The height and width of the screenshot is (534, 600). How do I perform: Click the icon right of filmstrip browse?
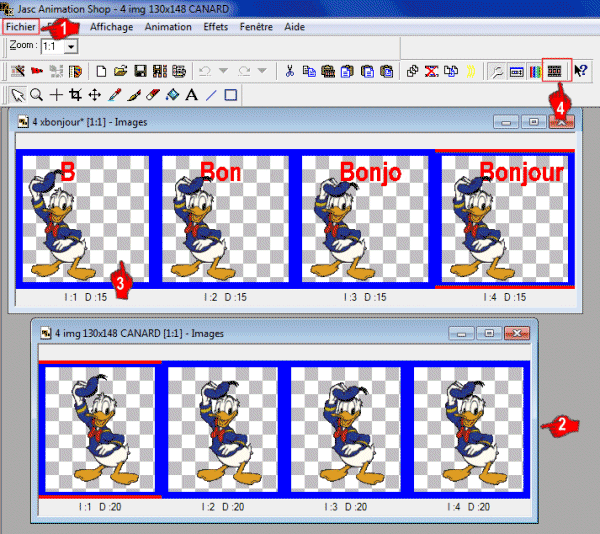179,71
